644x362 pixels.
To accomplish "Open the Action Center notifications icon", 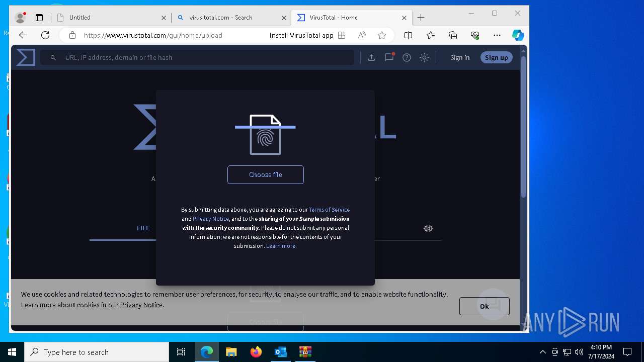I will coord(627,352).
